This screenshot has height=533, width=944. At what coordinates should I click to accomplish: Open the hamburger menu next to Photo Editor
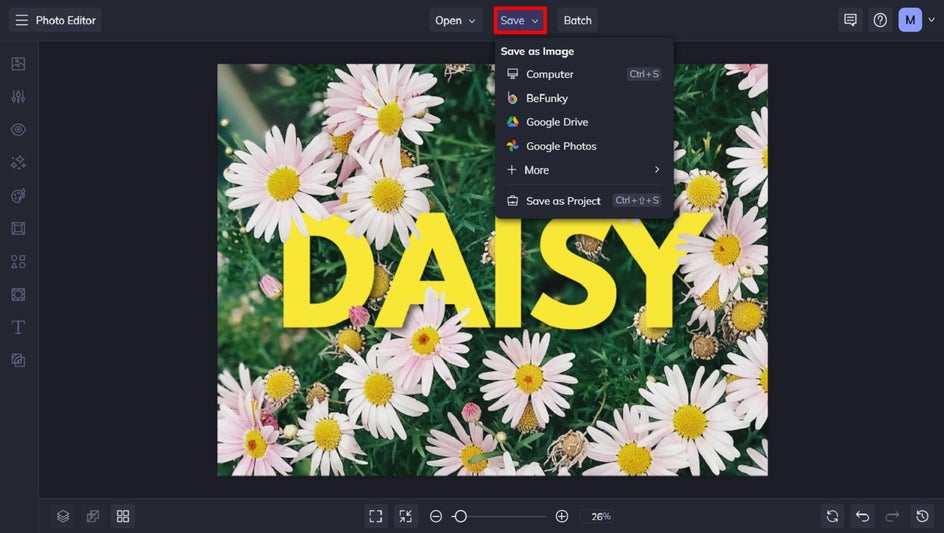click(22, 20)
